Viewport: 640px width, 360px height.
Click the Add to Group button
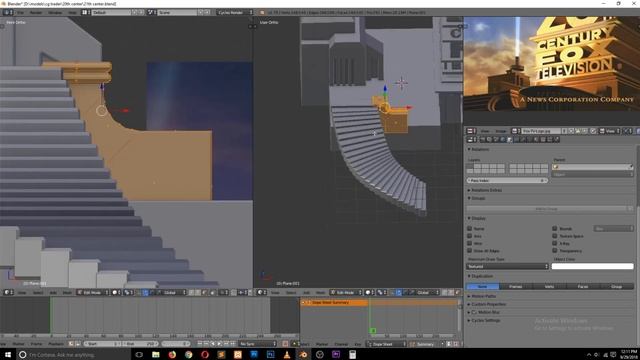[547, 209]
